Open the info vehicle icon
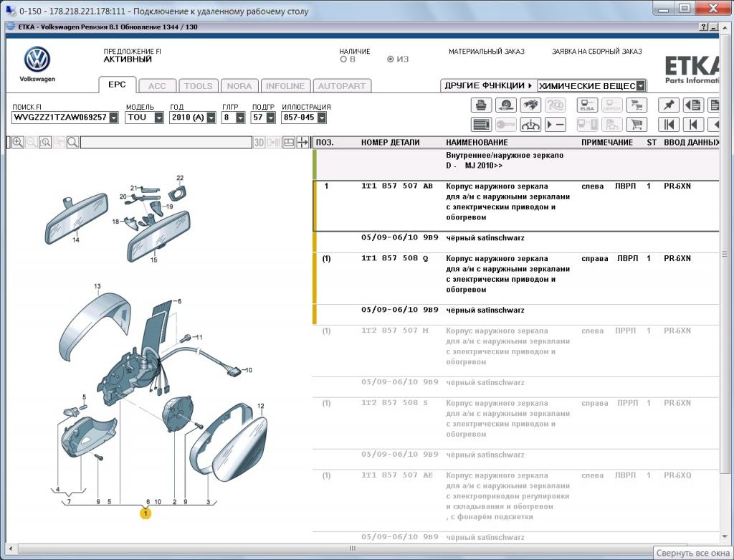 click(x=530, y=124)
